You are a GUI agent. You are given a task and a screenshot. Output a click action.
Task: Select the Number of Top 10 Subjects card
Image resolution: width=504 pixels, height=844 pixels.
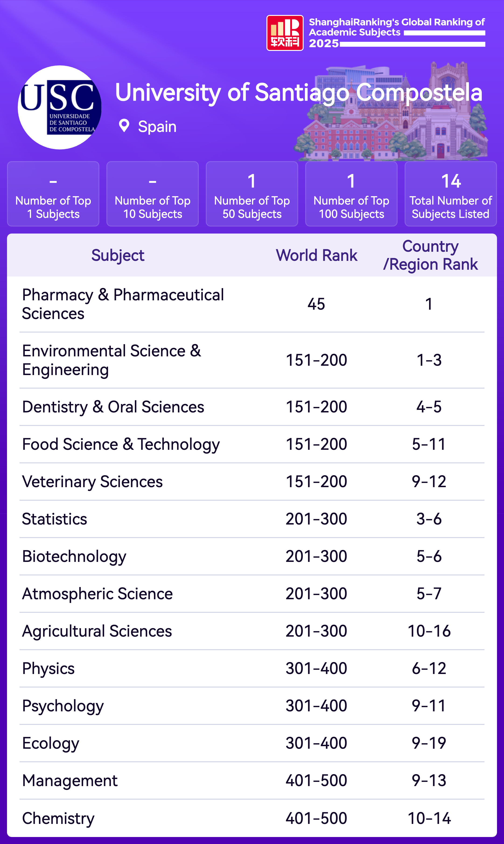[x=153, y=194]
